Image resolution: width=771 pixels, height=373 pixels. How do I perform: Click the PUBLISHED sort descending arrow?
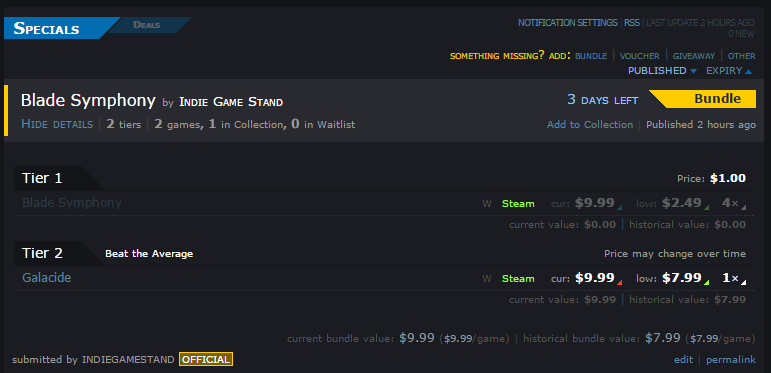point(693,71)
